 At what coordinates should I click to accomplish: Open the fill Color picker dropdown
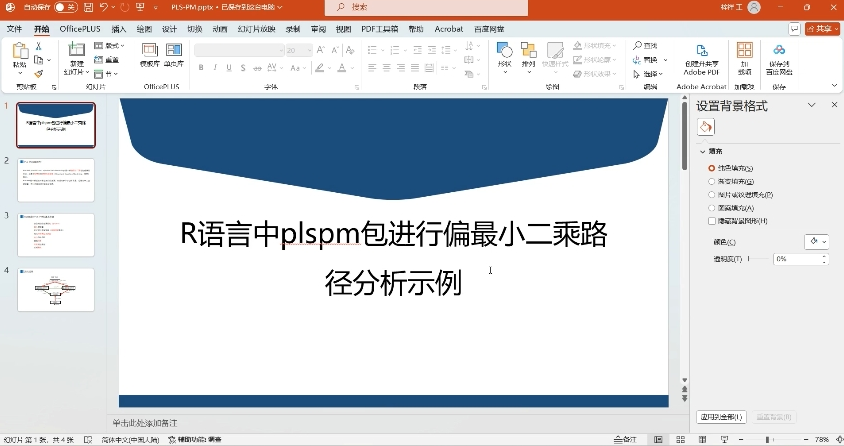817,242
